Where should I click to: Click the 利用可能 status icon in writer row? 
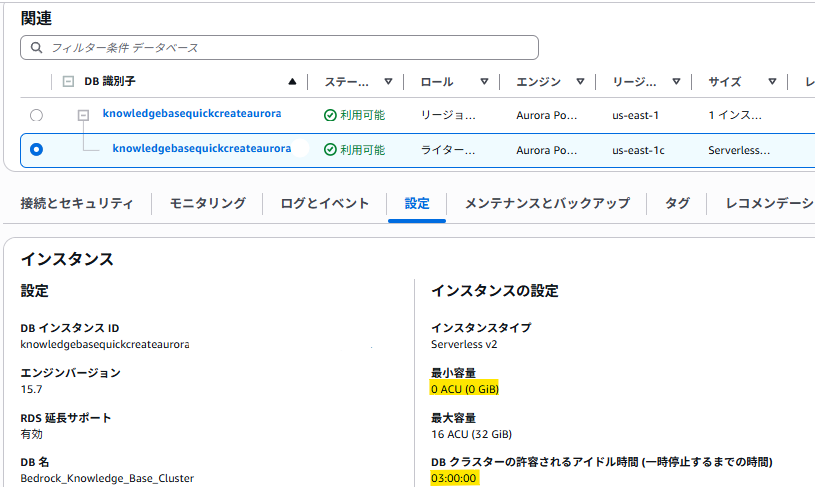(x=330, y=150)
